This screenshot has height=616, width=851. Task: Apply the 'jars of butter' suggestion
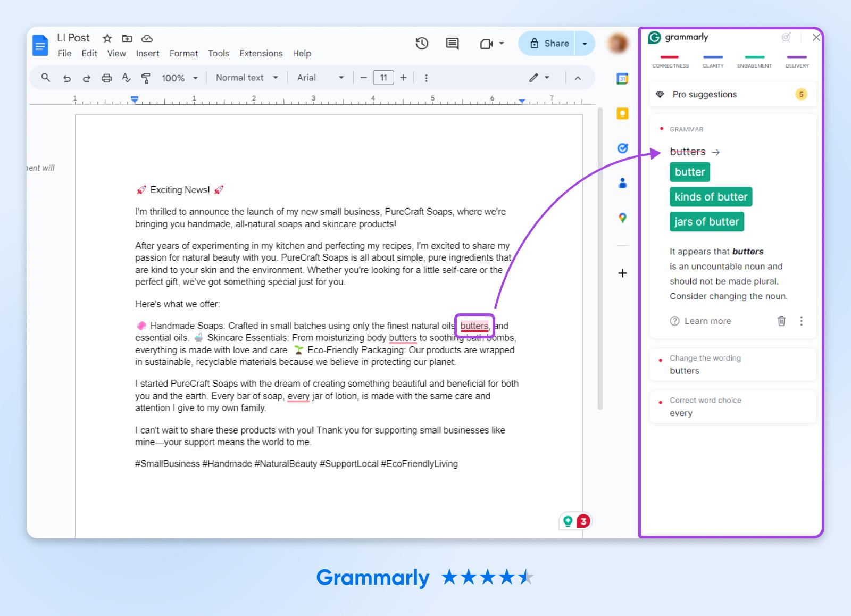coord(707,222)
